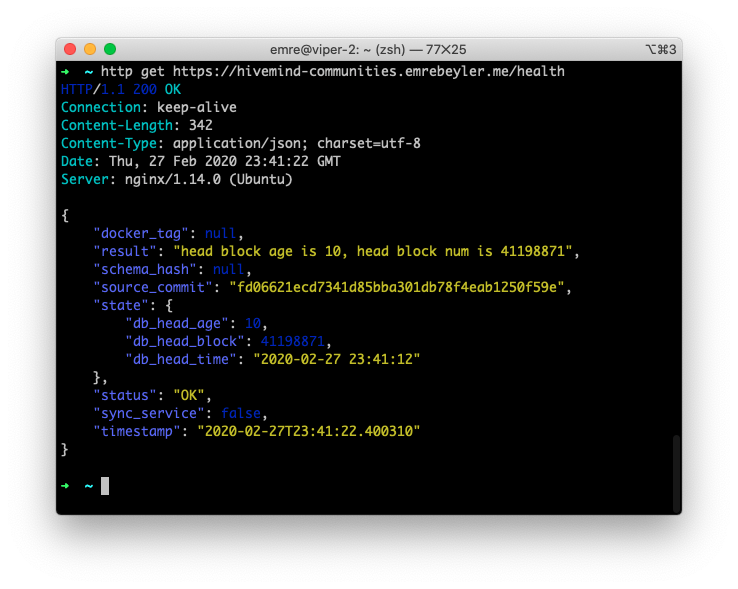Screen dimensions: 738x589
Task: Click the "state" JSON key
Action: [121, 305]
